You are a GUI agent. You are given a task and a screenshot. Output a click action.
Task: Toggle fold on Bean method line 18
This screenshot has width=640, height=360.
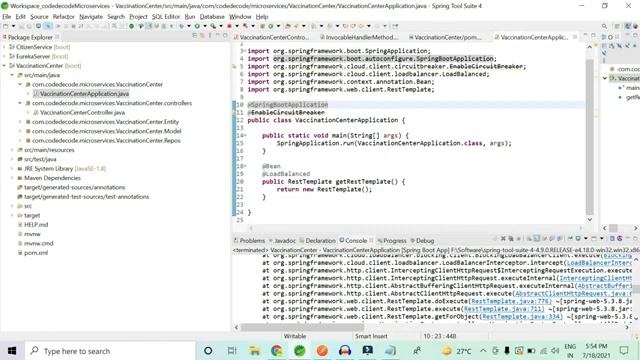(x=244, y=166)
